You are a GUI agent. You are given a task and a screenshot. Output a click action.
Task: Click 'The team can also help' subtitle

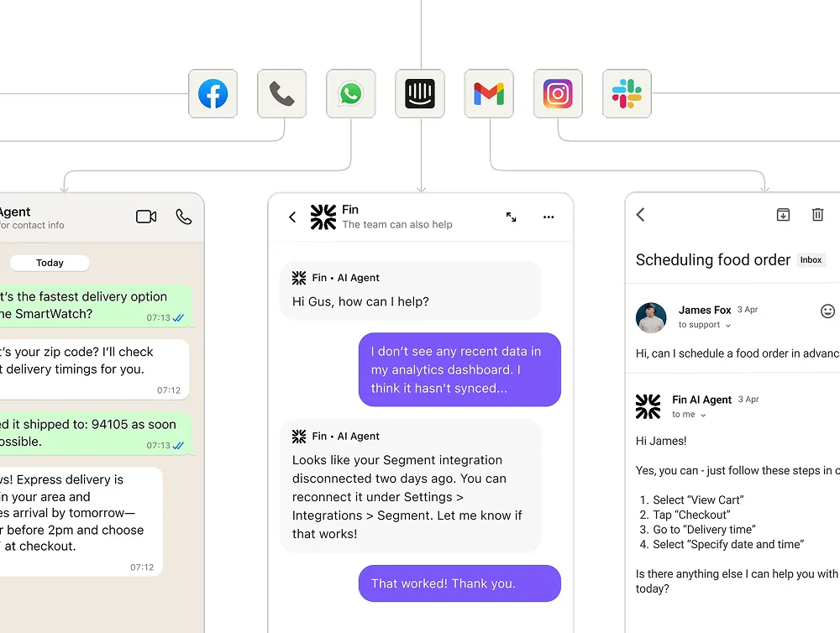397,224
